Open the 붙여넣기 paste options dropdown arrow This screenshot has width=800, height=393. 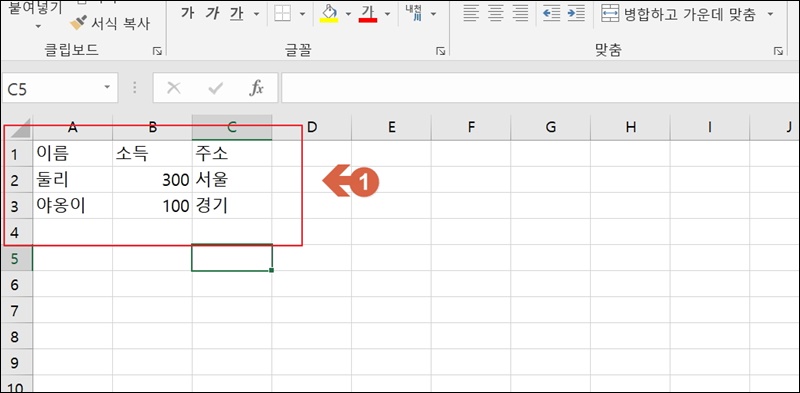pos(38,26)
